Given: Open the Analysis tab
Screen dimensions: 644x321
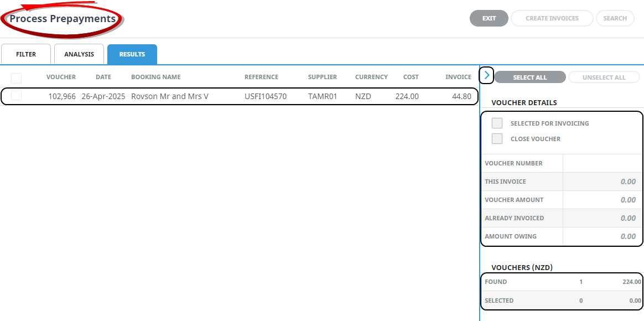Looking at the screenshot, I should point(79,54).
